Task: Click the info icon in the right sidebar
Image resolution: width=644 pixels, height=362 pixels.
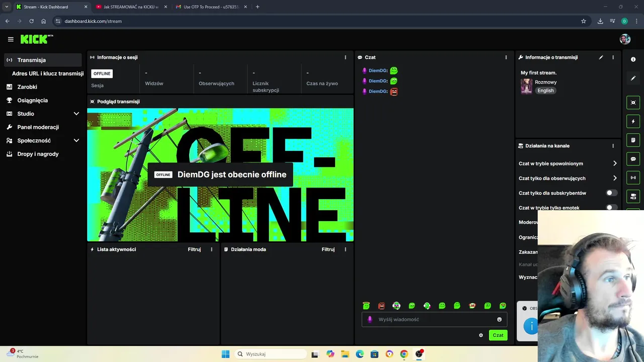Action: click(x=633, y=59)
